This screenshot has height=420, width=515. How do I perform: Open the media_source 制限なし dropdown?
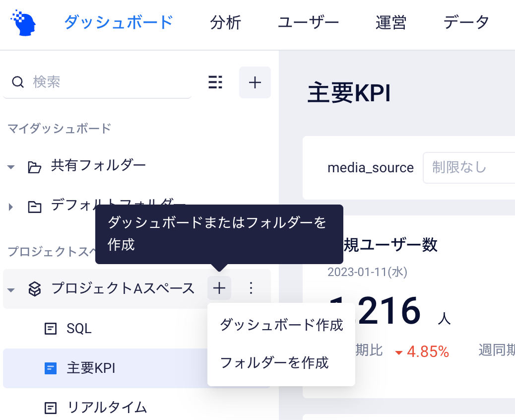tap(469, 168)
